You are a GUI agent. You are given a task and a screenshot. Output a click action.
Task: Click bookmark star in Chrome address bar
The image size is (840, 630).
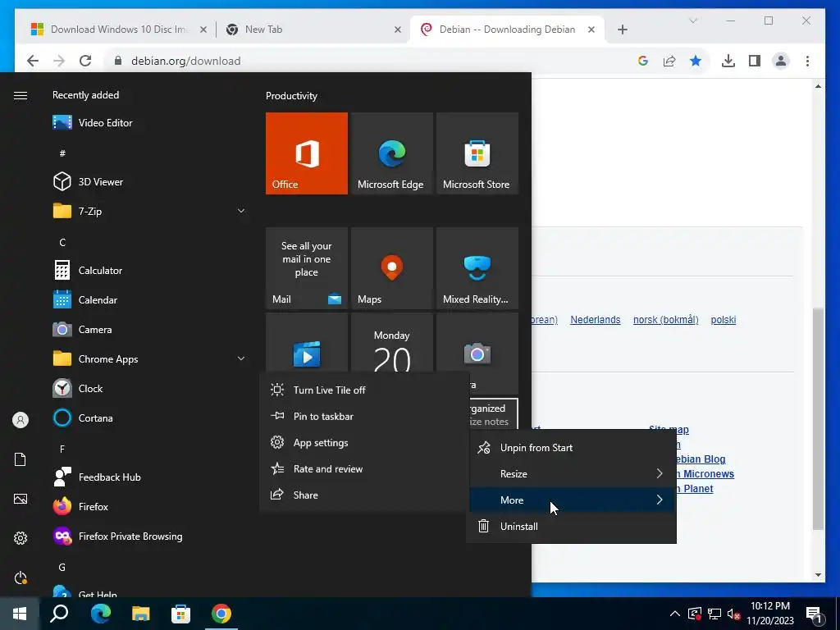tap(696, 61)
